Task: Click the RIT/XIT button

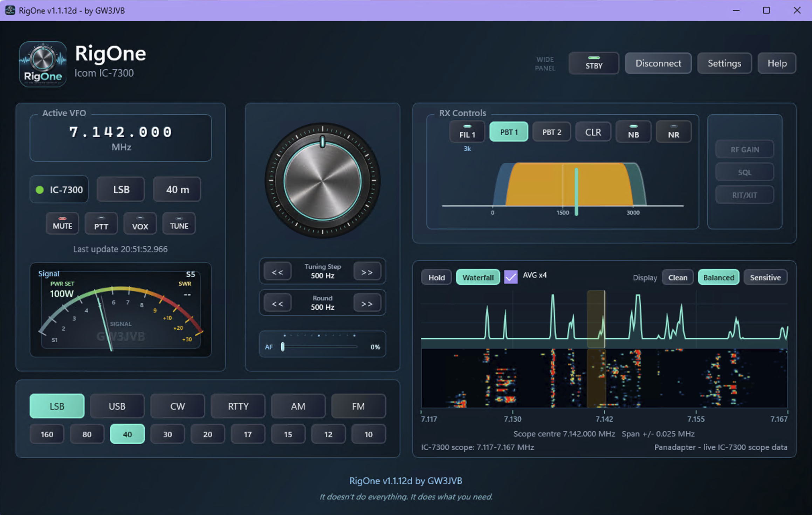Action: coord(744,195)
